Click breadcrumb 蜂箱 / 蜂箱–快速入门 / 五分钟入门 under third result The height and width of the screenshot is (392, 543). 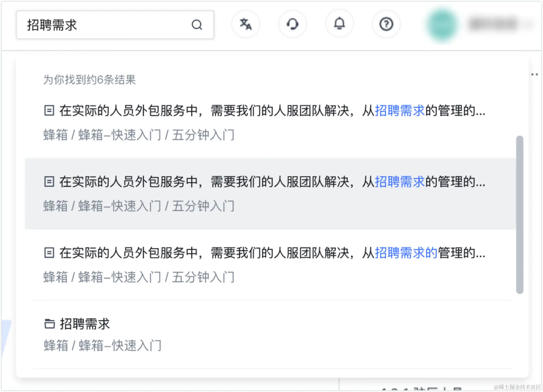point(139,277)
